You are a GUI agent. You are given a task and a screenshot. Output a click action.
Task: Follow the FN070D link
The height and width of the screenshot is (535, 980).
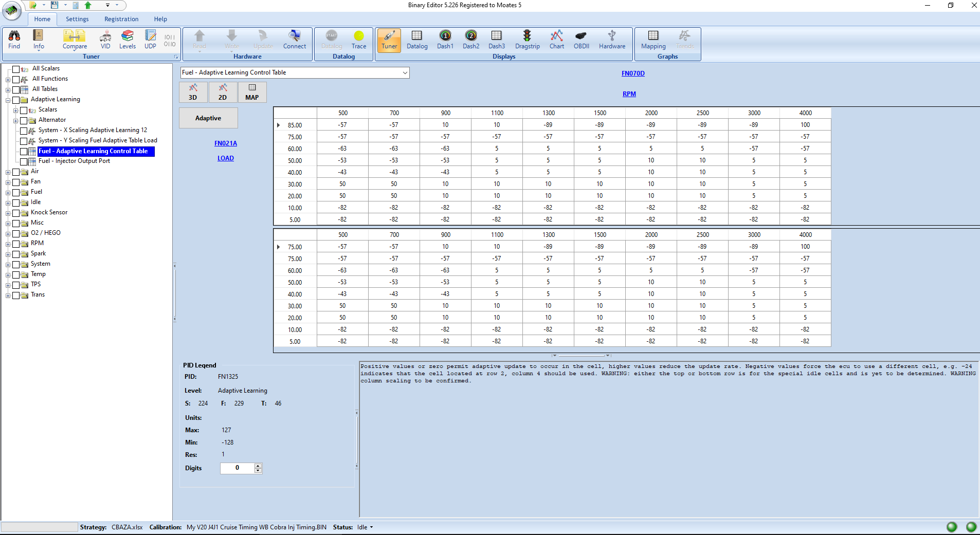point(632,73)
